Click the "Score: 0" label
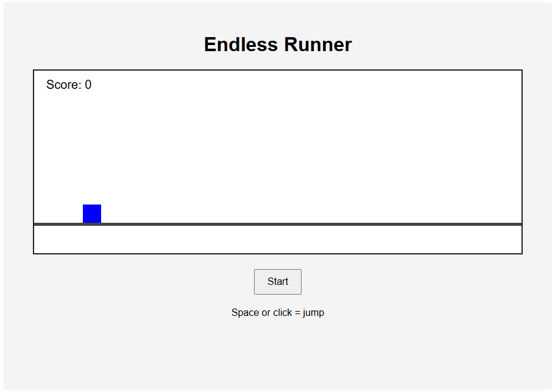Screen dimensions: 555x392 69,85
